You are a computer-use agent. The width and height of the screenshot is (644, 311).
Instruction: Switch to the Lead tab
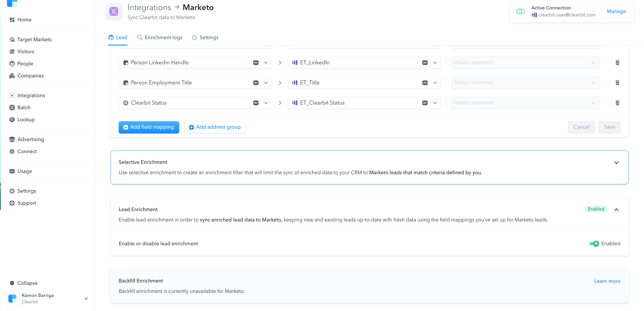coord(118,38)
